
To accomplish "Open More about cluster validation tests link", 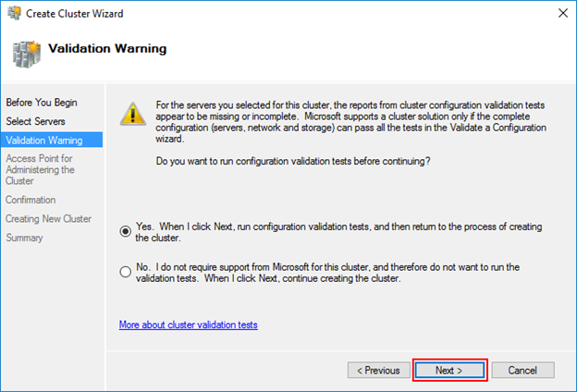I will 188,325.
